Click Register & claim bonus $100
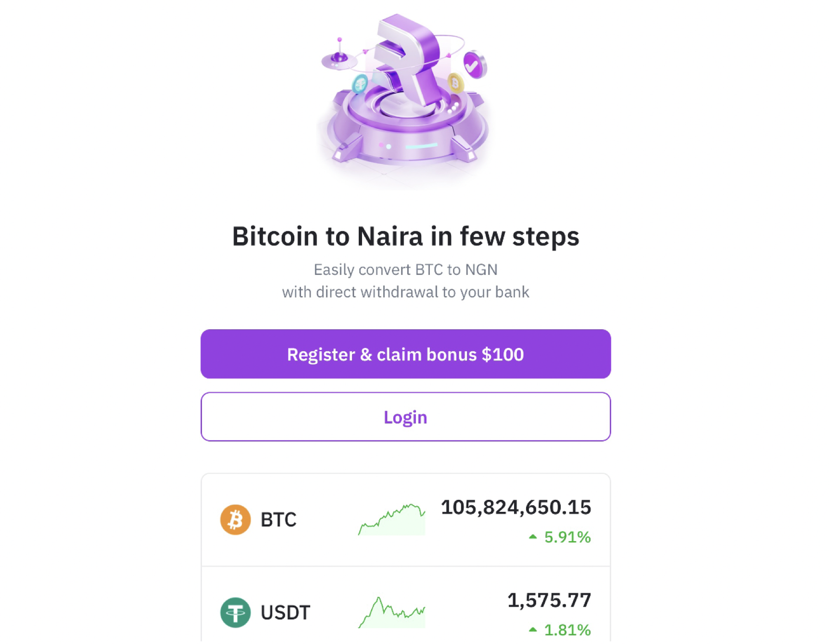This screenshot has height=644, width=830. pos(405,354)
